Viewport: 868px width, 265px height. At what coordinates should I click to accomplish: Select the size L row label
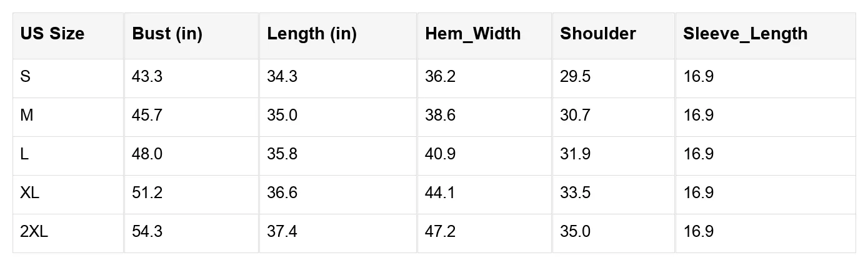click(x=24, y=154)
